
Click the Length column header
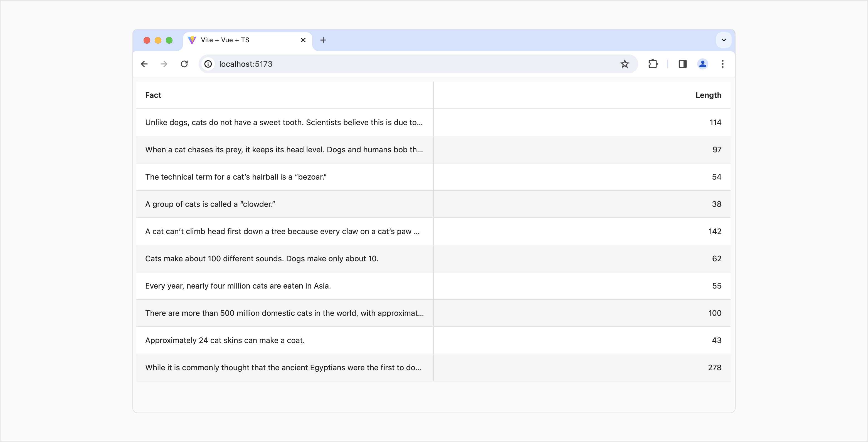708,95
